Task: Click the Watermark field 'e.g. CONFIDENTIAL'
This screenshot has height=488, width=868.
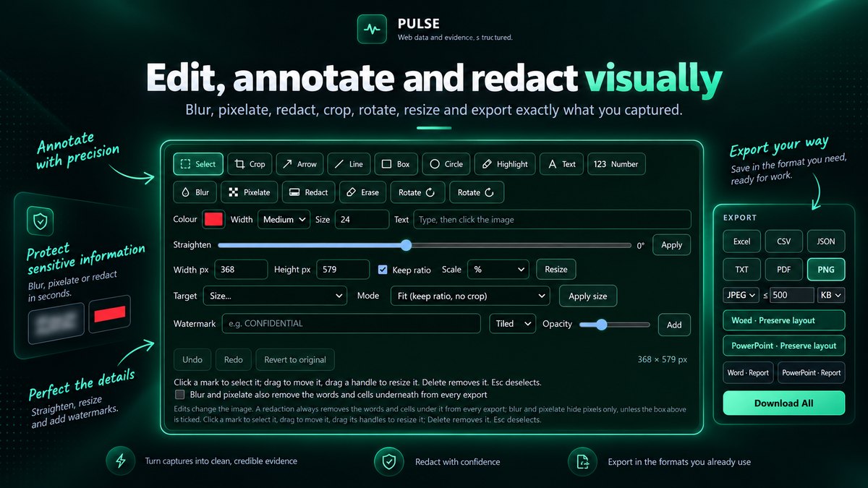Action: pyautogui.click(x=351, y=324)
